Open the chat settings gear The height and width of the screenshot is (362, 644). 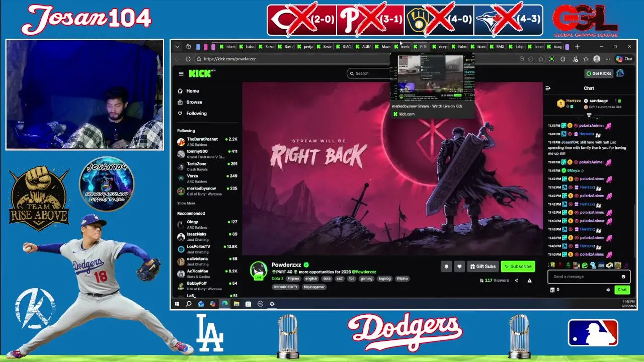click(x=608, y=290)
